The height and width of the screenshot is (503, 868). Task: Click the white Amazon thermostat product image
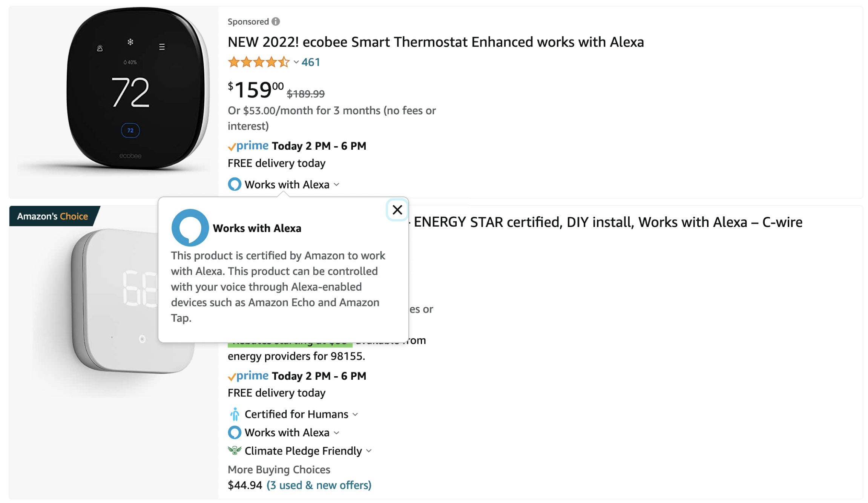[x=113, y=302]
